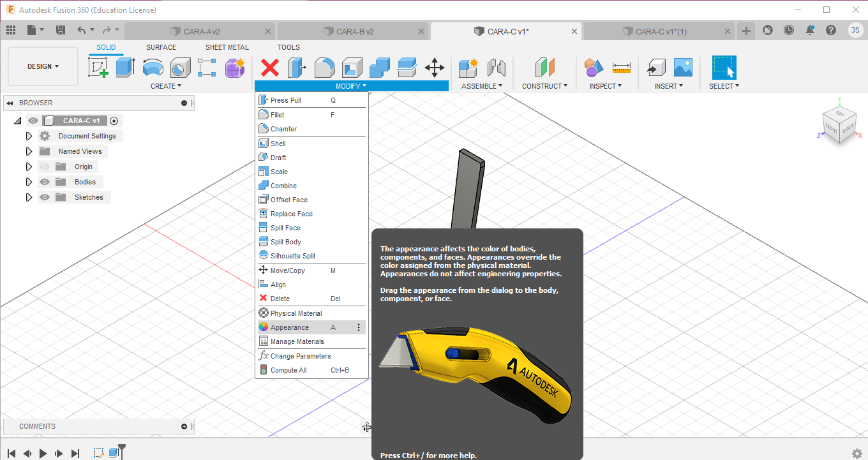Open the CREATE dropdown menu

coord(166,86)
